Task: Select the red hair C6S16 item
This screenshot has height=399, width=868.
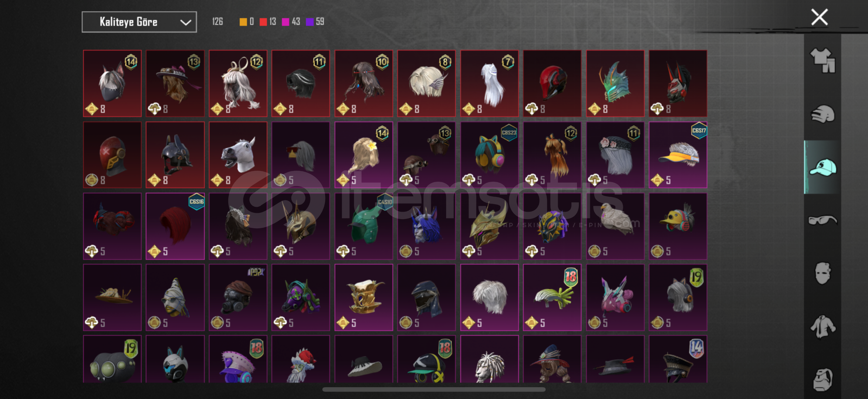Action: coord(175,226)
